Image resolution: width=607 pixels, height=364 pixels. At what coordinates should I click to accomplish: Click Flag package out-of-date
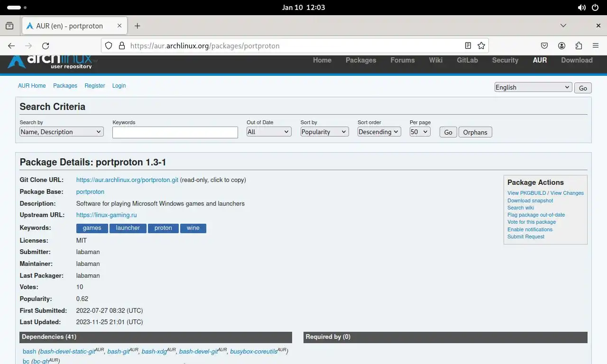[x=536, y=215]
